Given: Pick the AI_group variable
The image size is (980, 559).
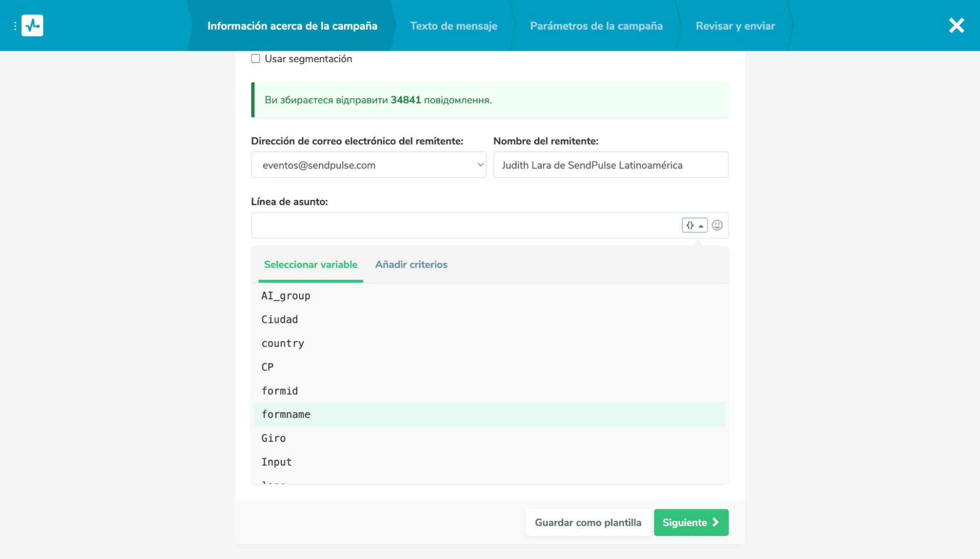Looking at the screenshot, I should 286,296.
